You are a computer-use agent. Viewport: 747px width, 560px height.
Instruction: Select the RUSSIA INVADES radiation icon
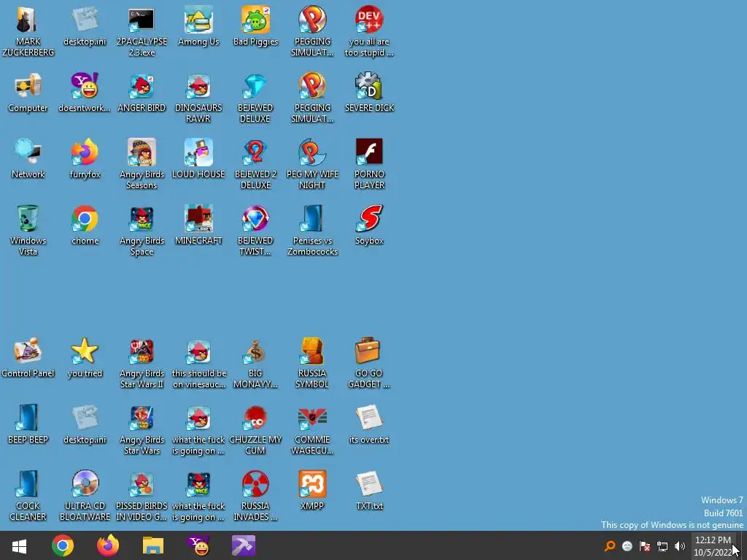click(x=255, y=484)
